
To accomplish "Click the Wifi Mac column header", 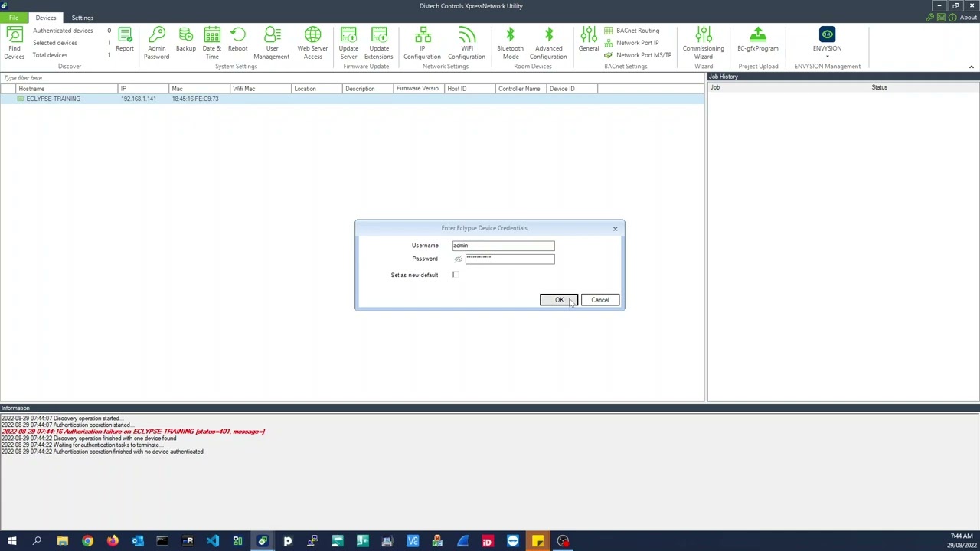I will point(260,89).
